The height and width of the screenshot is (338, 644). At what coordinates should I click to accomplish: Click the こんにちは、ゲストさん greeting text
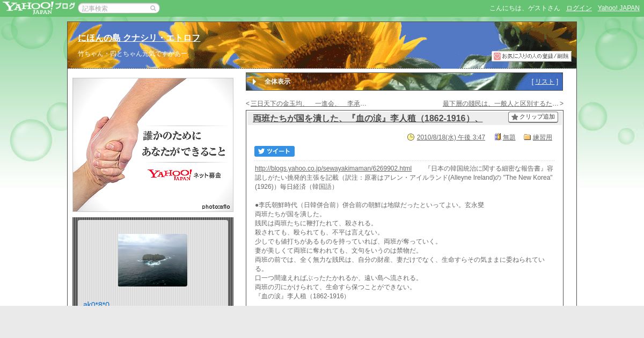tap(525, 8)
